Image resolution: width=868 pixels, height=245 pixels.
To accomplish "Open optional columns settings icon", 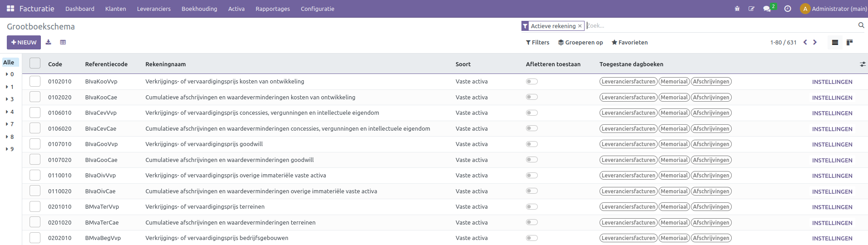I will 863,64.
